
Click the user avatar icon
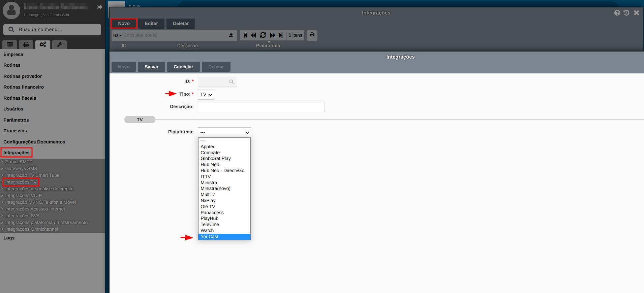tap(11, 10)
